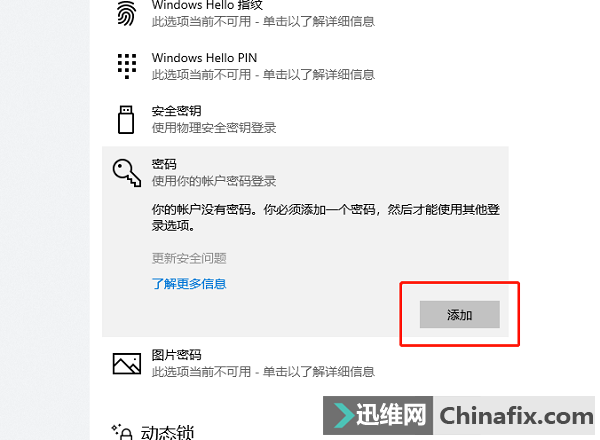
Task: Click the dynamic lock icon beside 动态锁
Action: 122,432
